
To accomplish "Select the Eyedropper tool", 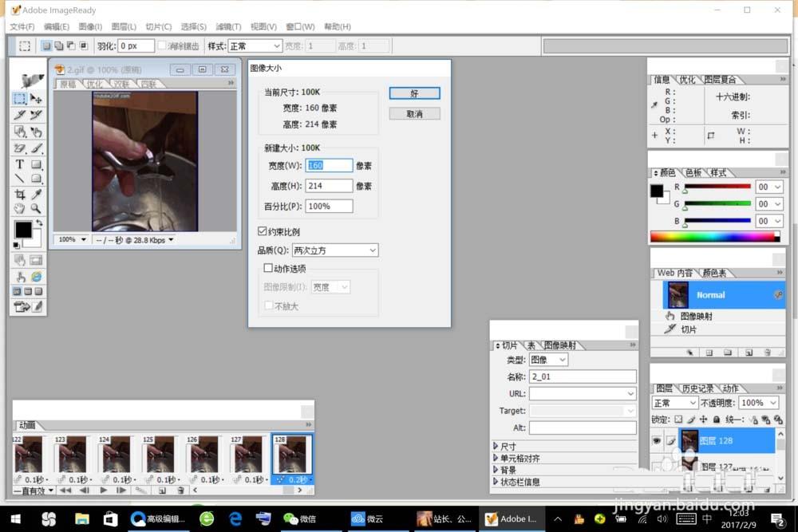I will (36, 195).
